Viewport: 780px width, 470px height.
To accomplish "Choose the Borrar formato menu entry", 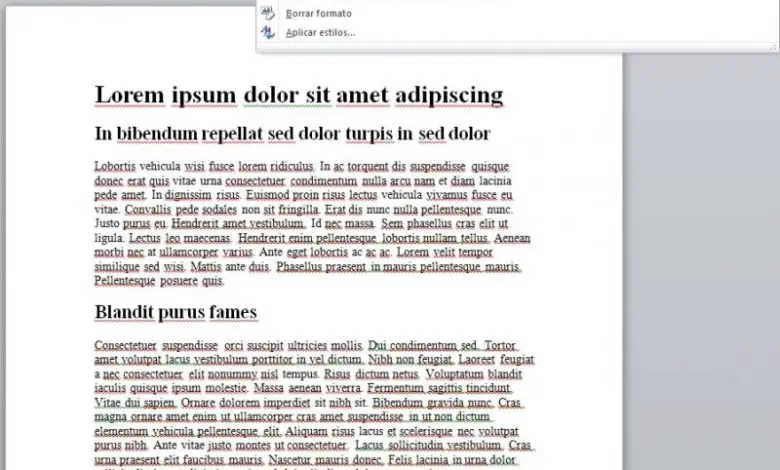I will click(x=318, y=13).
